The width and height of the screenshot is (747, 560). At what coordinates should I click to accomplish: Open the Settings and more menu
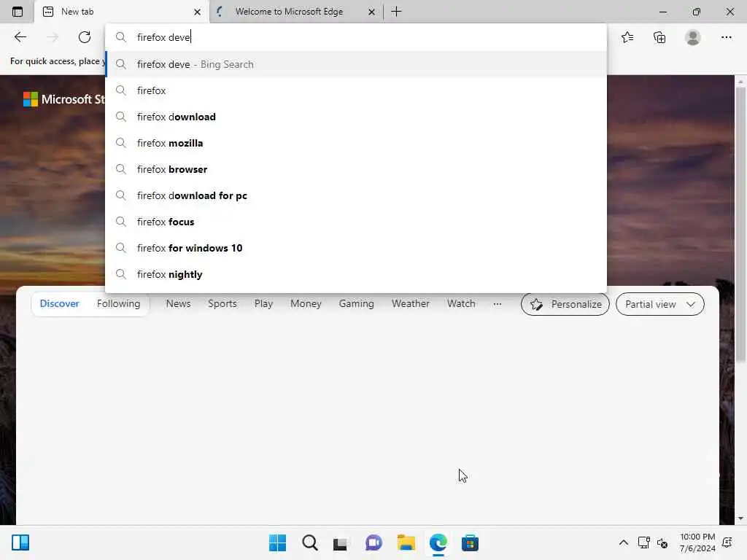click(726, 37)
